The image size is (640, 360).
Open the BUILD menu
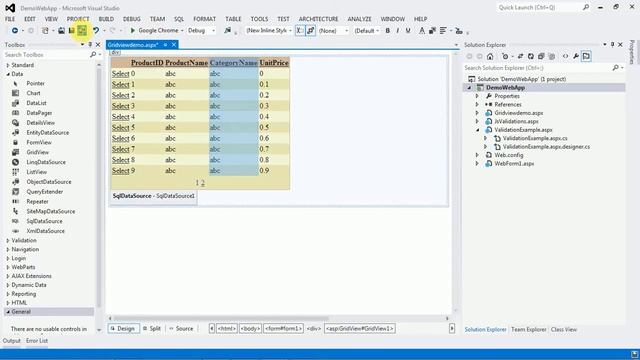coord(106,19)
